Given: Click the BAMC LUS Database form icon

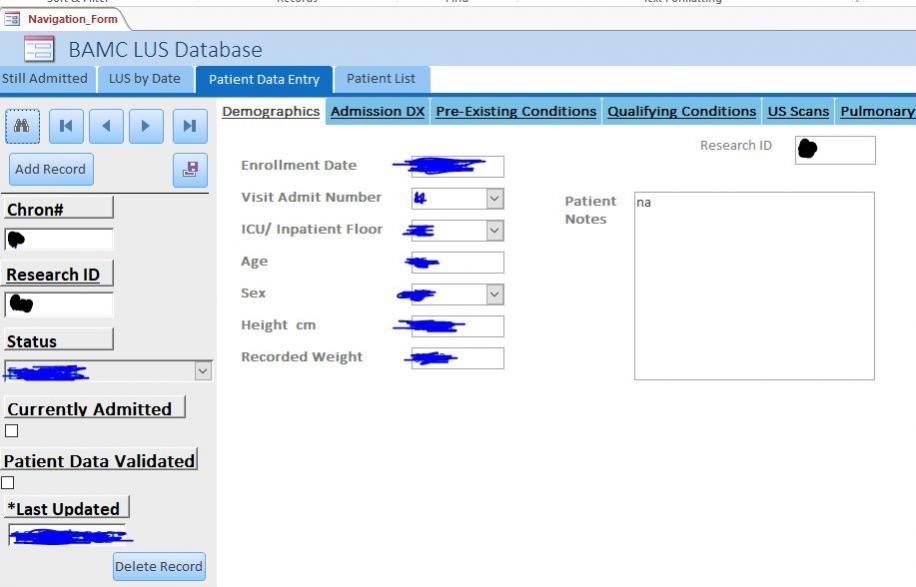Looking at the screenshot, I should 39,49.
